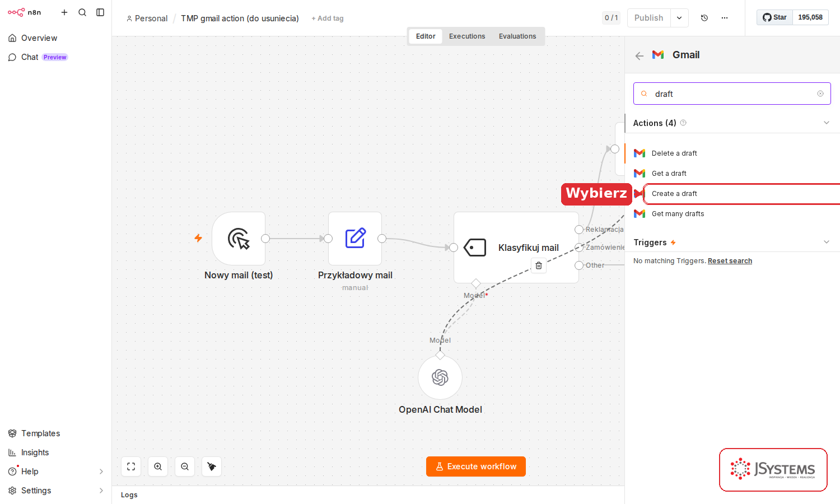
Task: Click workflow name TMP gmail action
Action: click(240, 18)
